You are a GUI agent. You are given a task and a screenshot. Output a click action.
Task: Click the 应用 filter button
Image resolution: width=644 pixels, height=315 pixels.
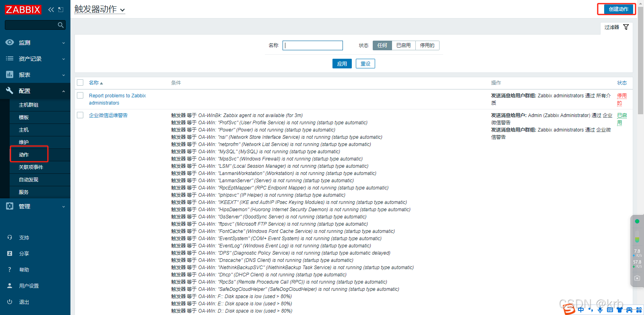[x=342, y=64]
